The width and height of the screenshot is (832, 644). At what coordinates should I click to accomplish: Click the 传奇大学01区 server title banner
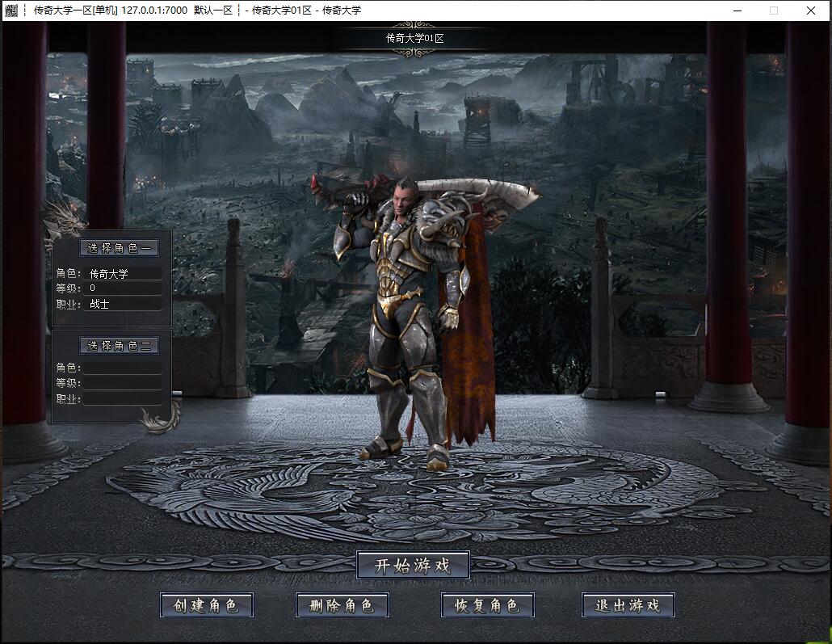(414, 38)
